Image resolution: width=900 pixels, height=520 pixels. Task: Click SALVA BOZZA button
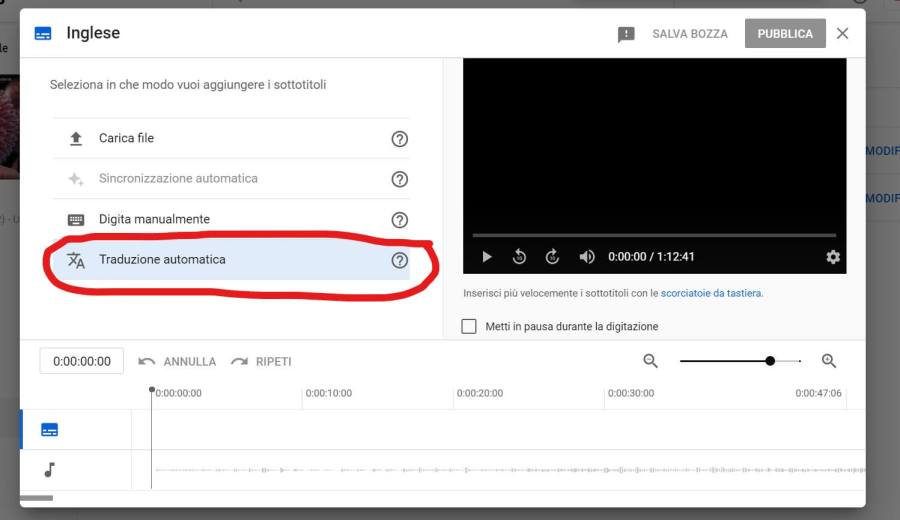690,34
